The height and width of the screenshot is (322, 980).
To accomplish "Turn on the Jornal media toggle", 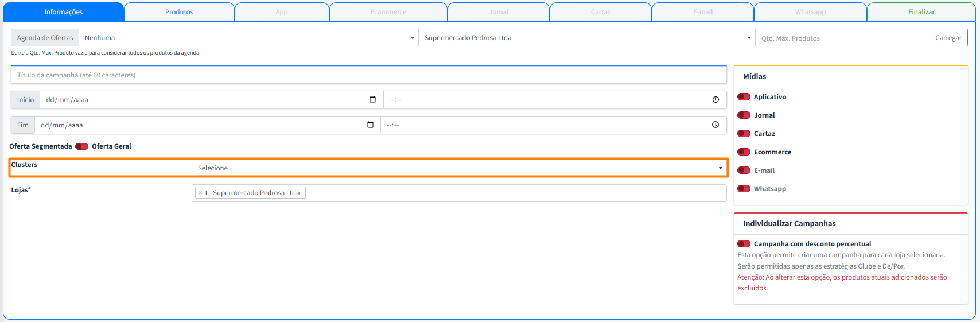I will pyautogui.click(x=744, y=115).
